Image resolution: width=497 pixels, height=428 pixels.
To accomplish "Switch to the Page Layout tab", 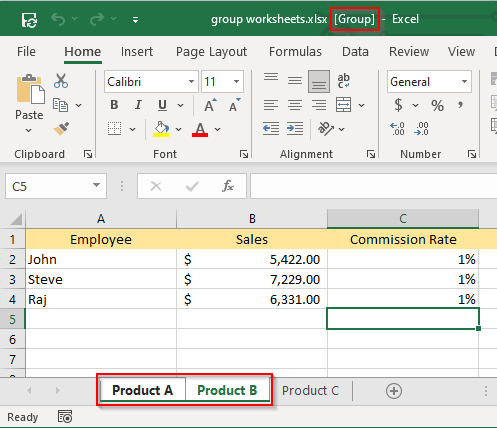I will pyautogui.click(x=211, y=52).
